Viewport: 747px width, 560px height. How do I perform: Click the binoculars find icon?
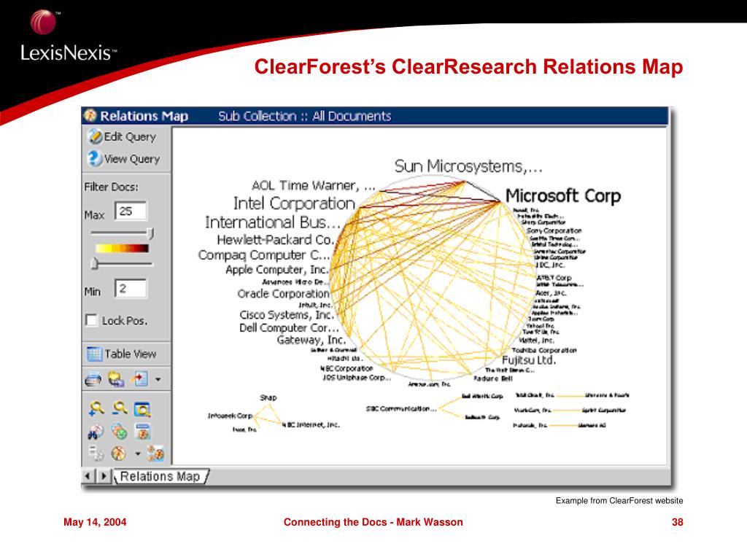96,432
